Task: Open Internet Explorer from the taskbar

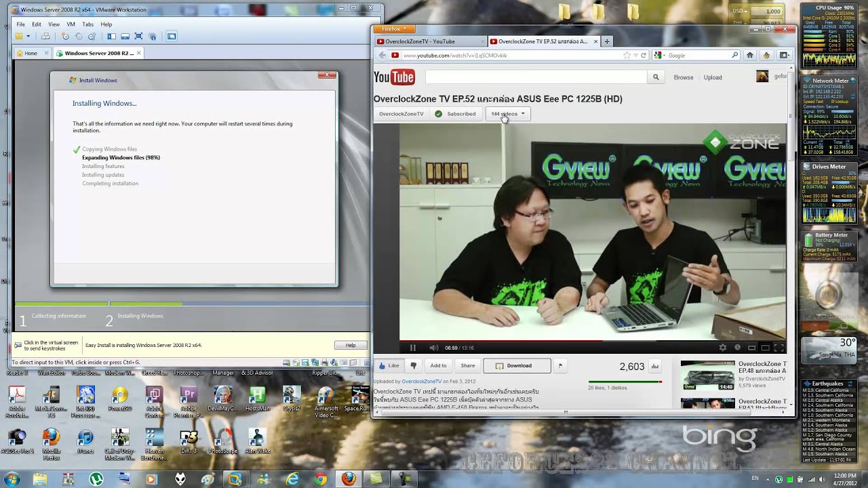Action: pyautogui.click(x=292, y=479)
